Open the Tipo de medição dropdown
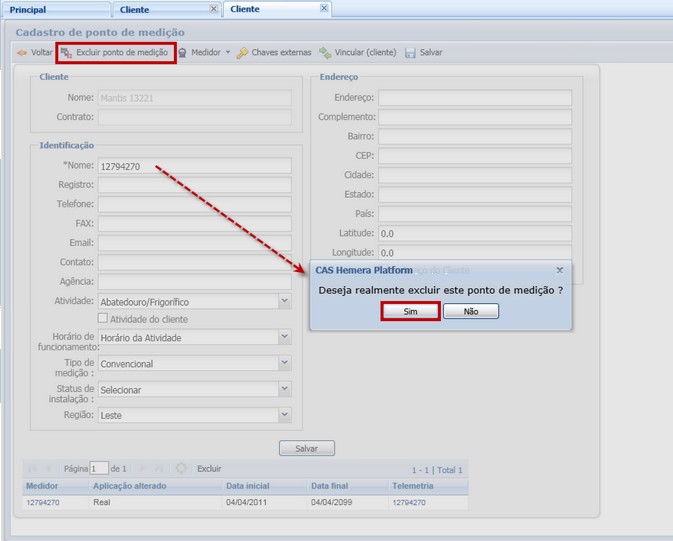Image resolution: width=673 pixels, height=541 pixels. pos(284,364)
